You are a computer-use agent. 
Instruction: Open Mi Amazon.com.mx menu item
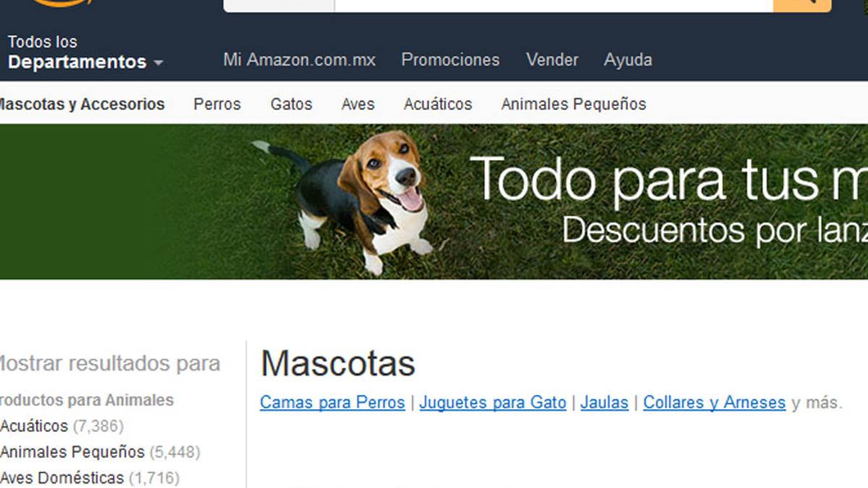[x=299, y=60]
